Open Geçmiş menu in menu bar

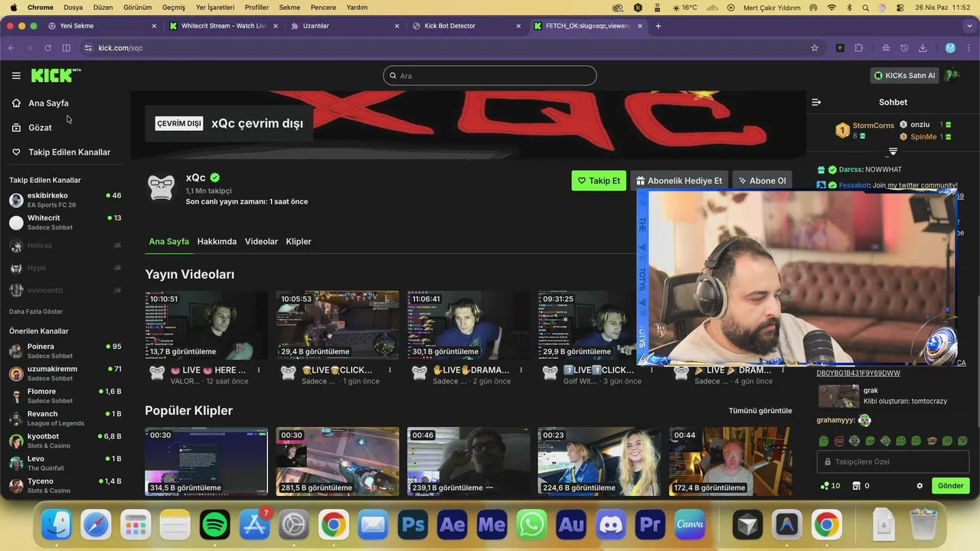174,8
